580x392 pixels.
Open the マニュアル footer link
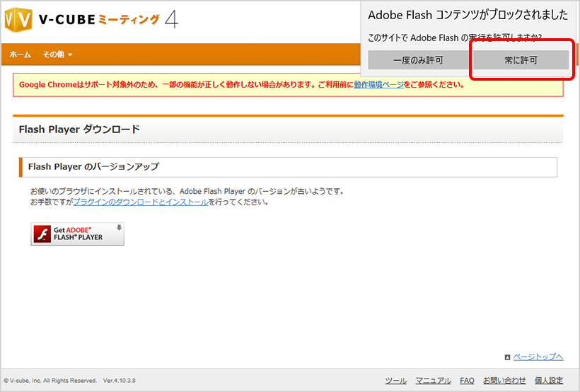coord(433,381)
